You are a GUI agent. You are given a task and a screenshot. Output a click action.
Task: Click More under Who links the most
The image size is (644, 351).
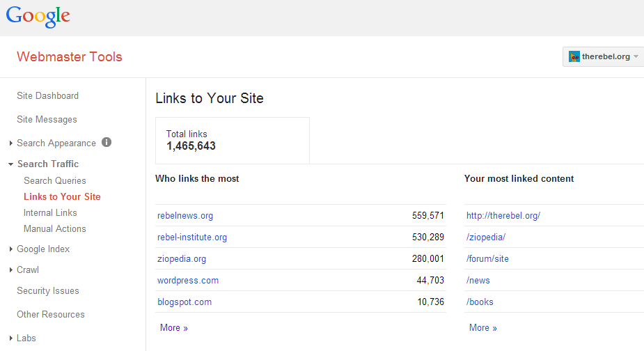click(x=174, y=327)
